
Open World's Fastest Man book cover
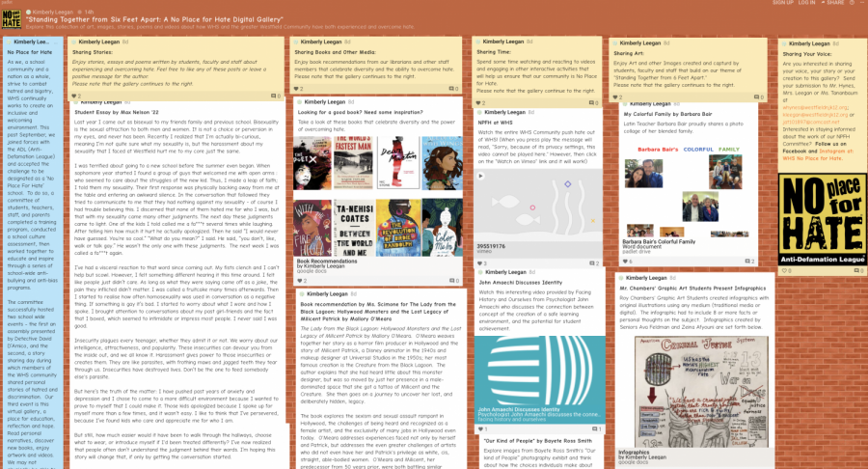click(x=354, y=163)
